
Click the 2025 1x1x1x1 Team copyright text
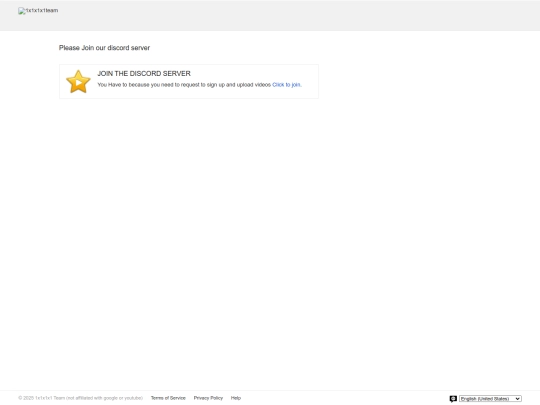tap(81, 398)
